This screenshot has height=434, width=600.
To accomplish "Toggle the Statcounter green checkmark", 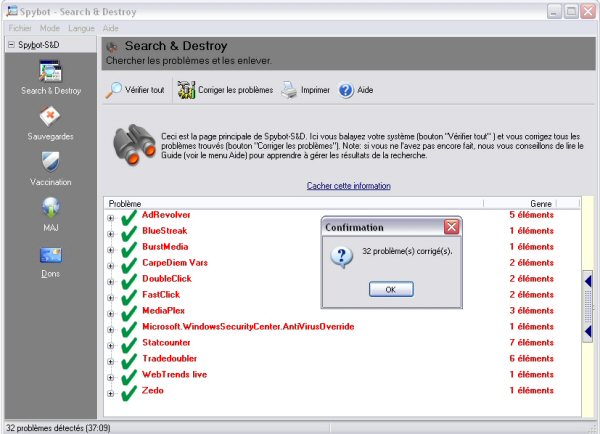I will 129,346.
